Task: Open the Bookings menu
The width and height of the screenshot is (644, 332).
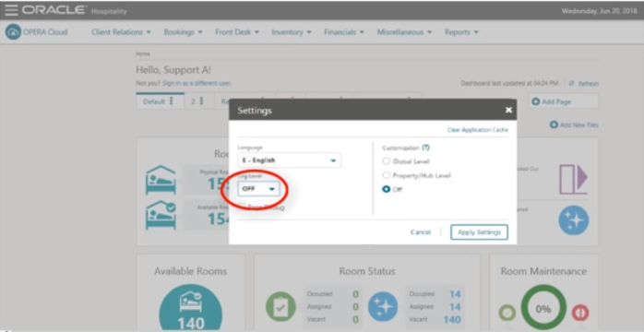Action: (184, 32)
